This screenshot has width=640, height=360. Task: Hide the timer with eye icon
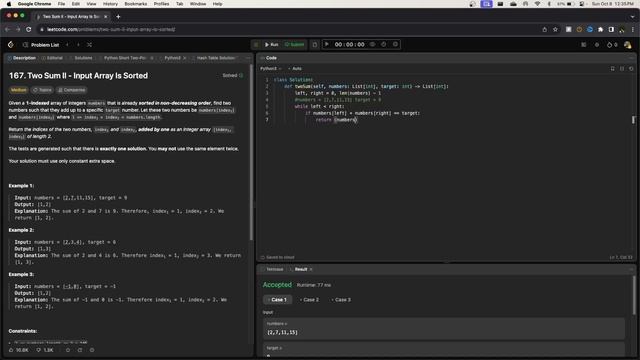coord(372,44)
